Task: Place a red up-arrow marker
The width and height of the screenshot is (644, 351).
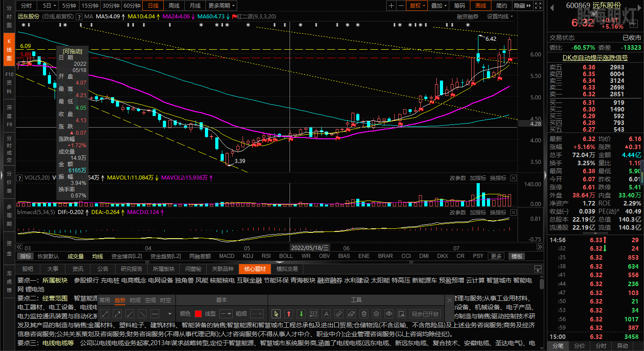Action: click(289, 314)
